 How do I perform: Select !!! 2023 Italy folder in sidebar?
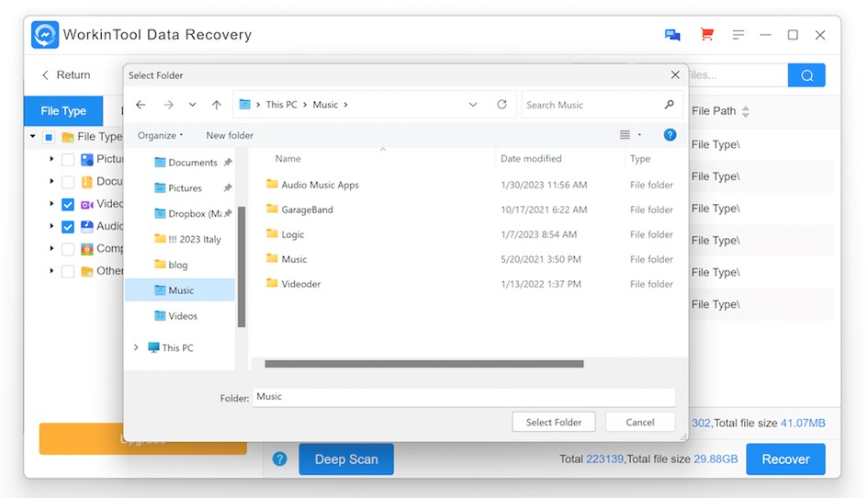click(x=187, y=239)
